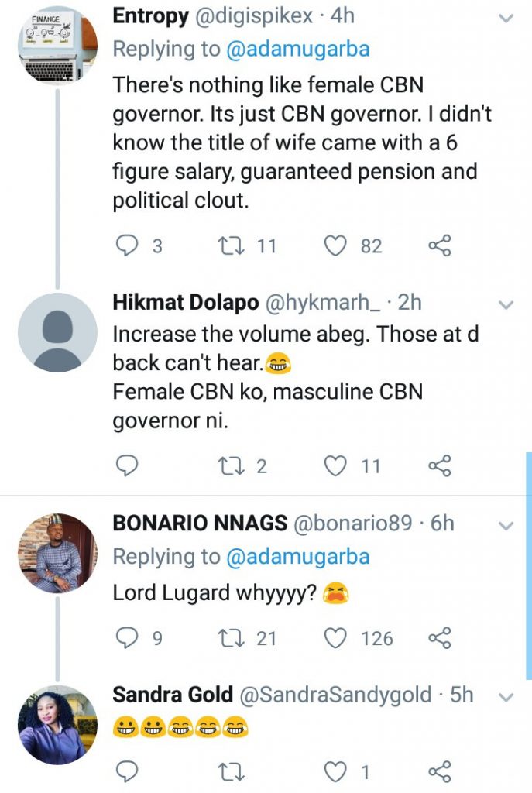532x793 pixels.
Task: Like Hikmat Dolapo's tweet
Action: [x=335, y=465]
